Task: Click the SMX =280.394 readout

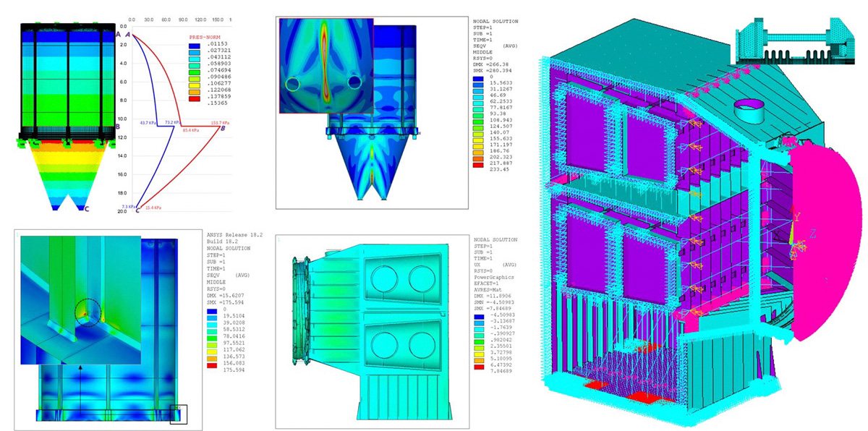Action: point(493,71)
